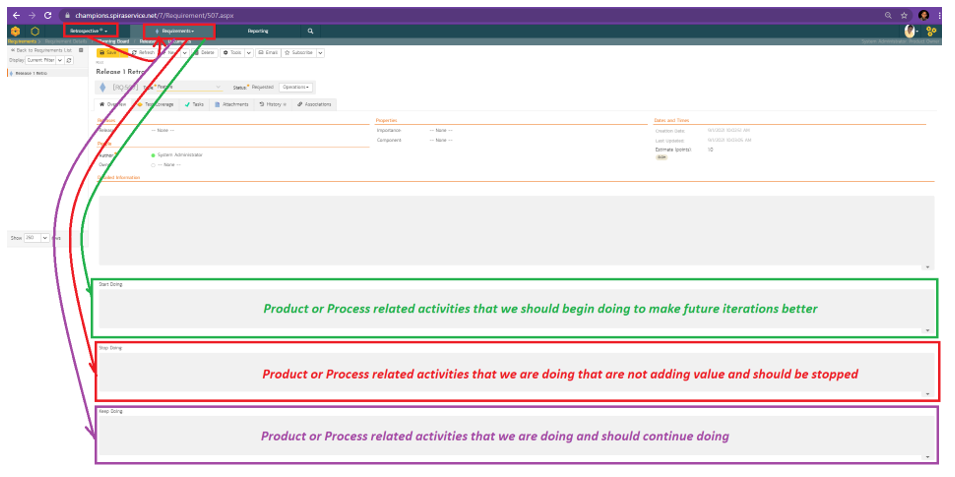
Task: Open the Retrospective workspace dropdown
Action: [90, 31]
